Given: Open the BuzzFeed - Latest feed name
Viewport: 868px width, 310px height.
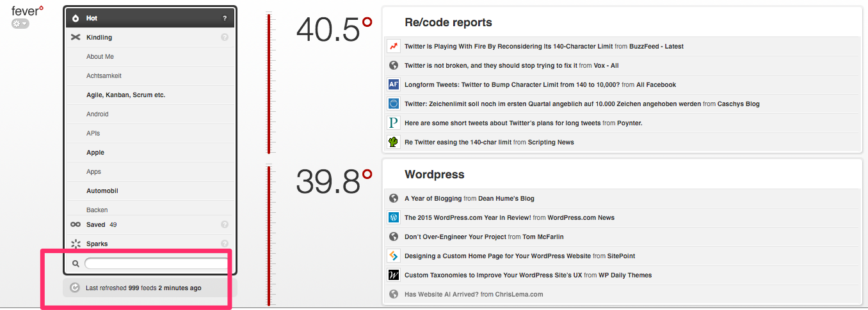Looking at the screenshot, I should [656, 47].
